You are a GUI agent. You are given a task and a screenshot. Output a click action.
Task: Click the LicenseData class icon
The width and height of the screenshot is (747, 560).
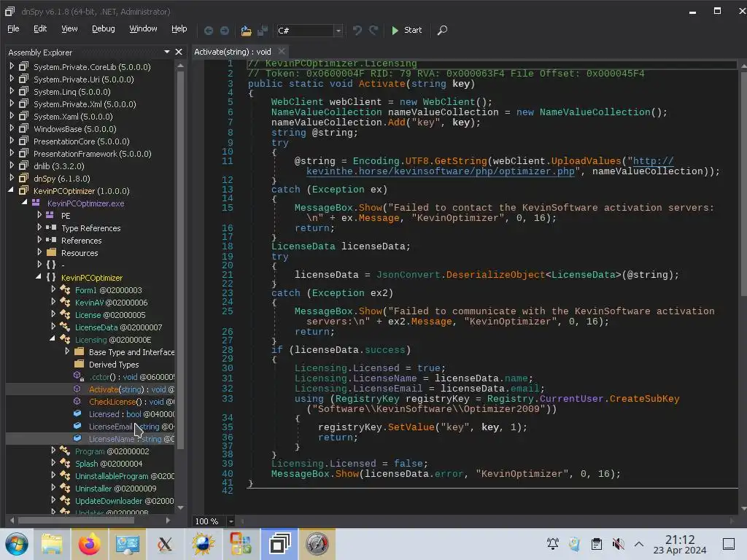(x=65, y=327)
